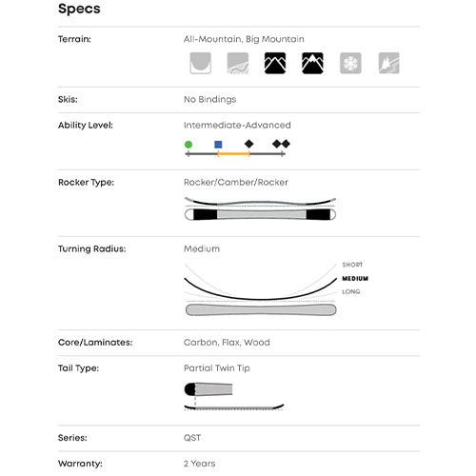Click the orange ability level range bar
The height and width of the screenshot is (476, 476).
pos(234,154)
